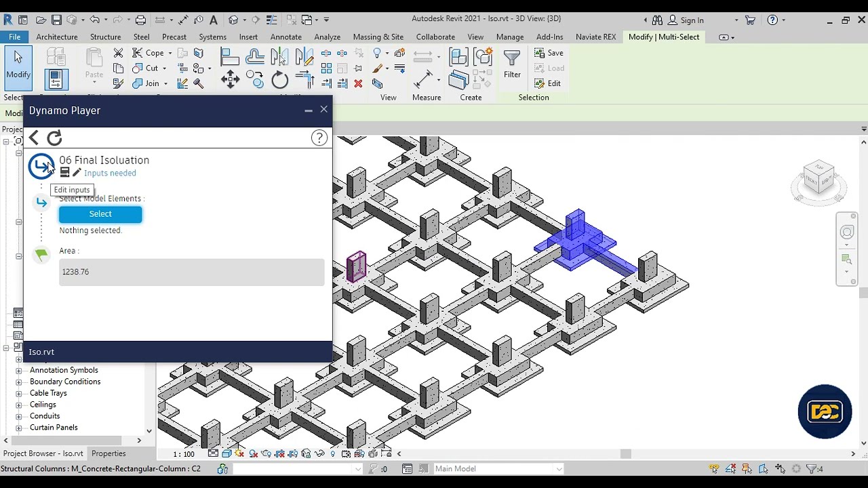Click the Inputs needed link

pos(110,174)
